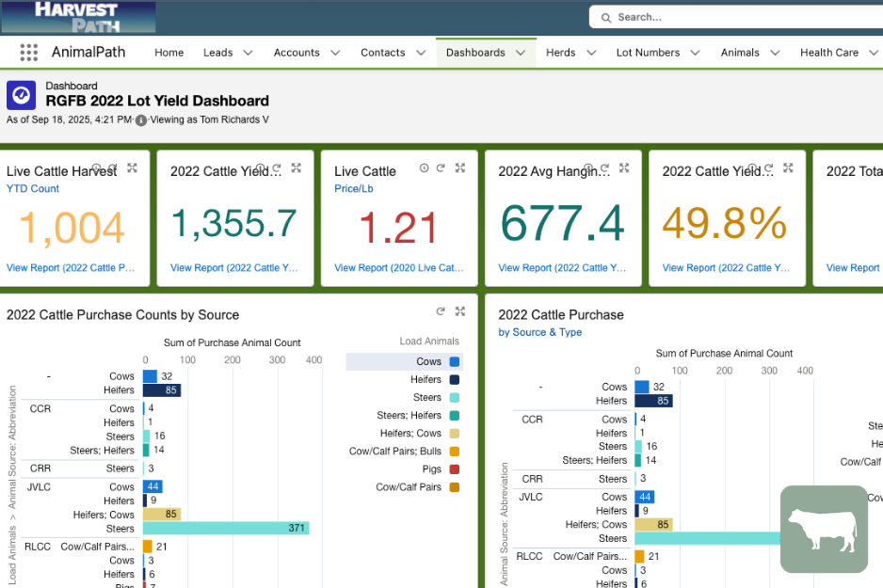883x588 pixels.
Task: Click info icon beside As of timestamp
Action: 141,120
